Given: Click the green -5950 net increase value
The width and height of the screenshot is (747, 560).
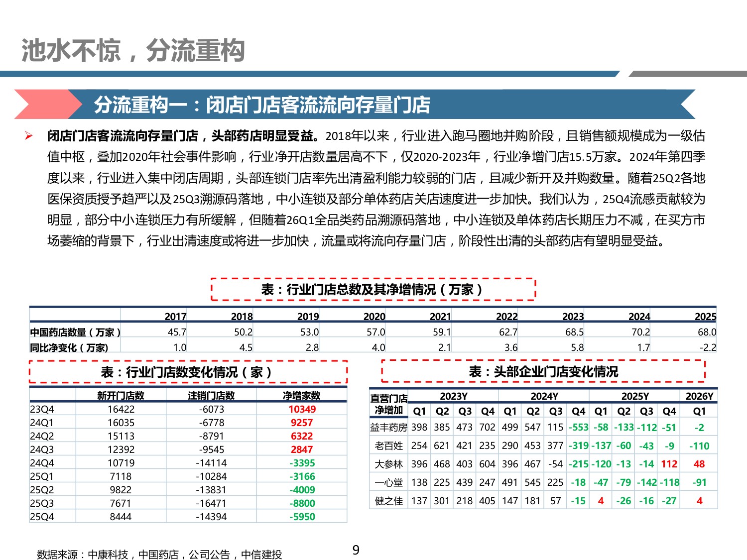Looking at the screenshot, I should (302, 517).
